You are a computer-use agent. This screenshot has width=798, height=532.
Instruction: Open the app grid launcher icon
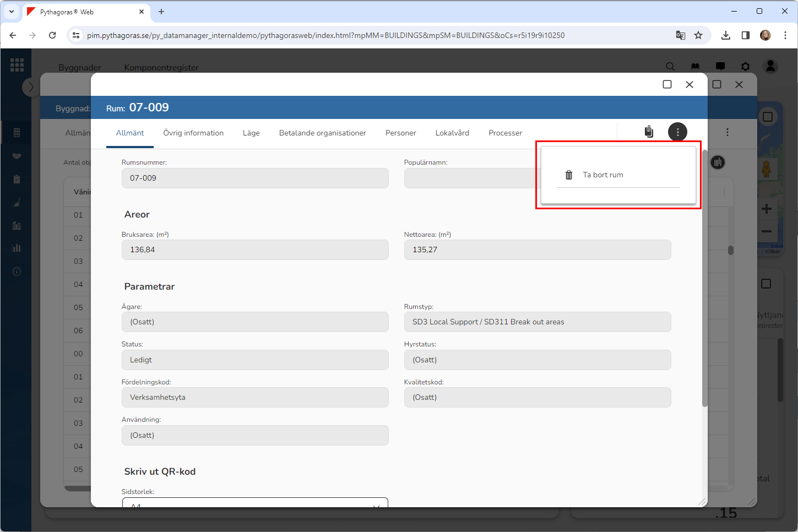[17, 65]
